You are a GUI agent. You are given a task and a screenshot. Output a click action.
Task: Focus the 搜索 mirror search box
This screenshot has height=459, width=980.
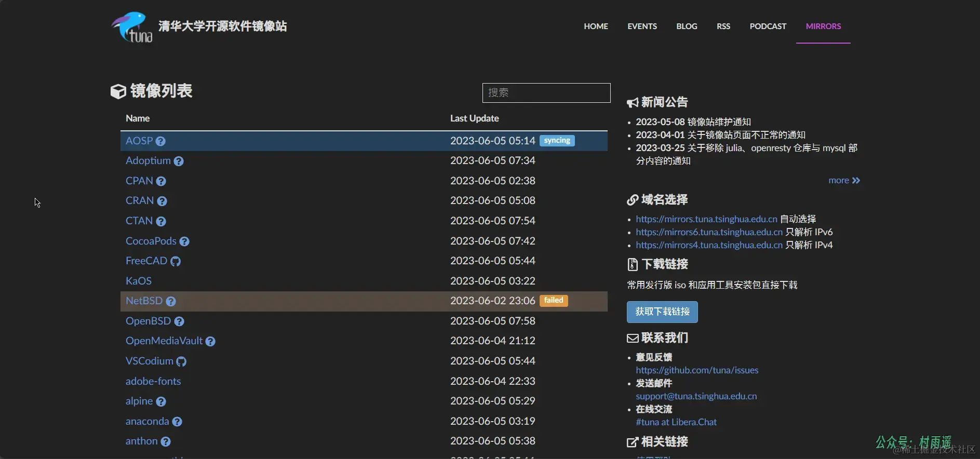546,93
